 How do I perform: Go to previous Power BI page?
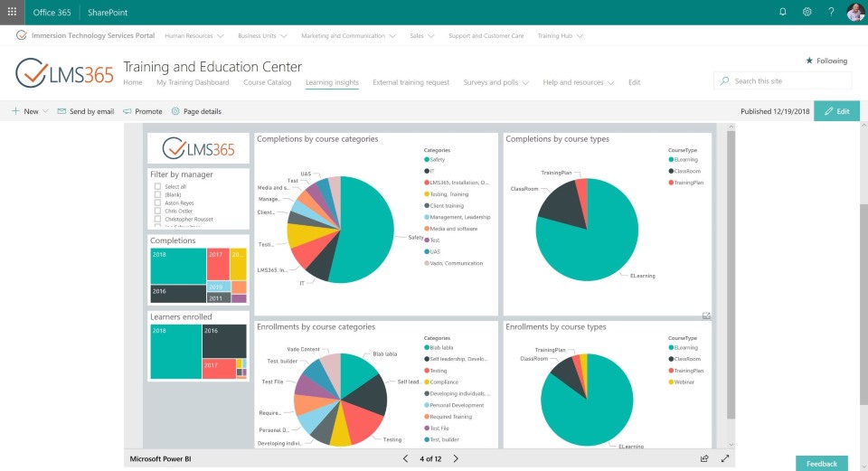coord(405,459)
